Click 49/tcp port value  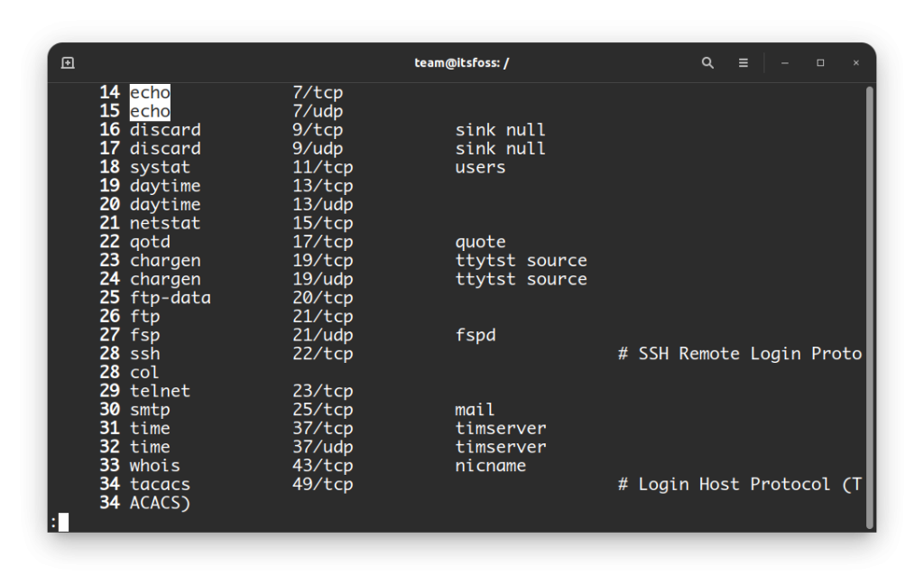(x=323, y=485)
